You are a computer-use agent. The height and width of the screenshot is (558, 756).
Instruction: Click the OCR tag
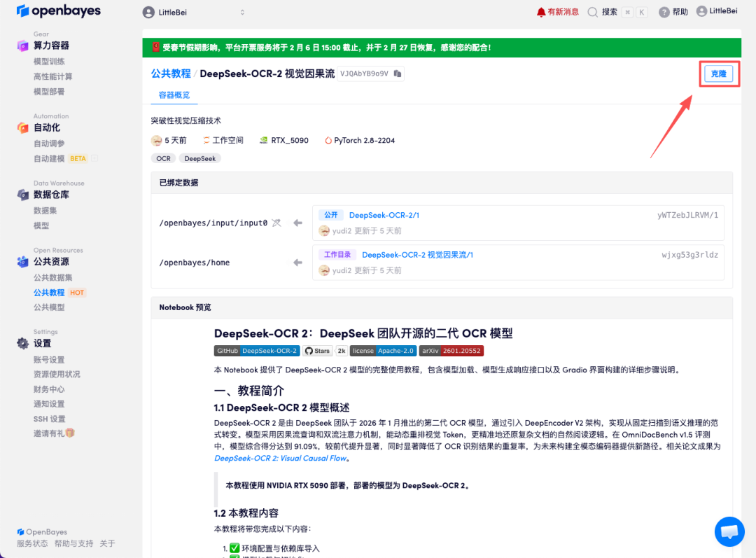coord(163,159)
